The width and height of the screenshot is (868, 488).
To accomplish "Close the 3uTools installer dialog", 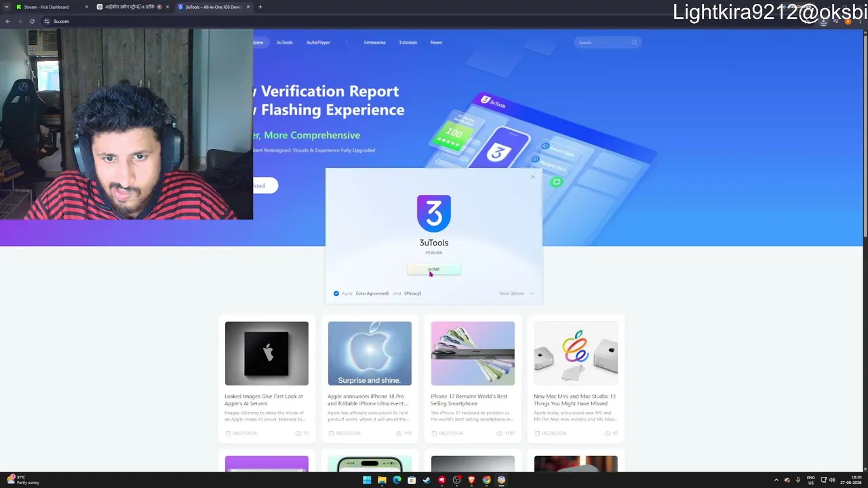I will 533,178.
